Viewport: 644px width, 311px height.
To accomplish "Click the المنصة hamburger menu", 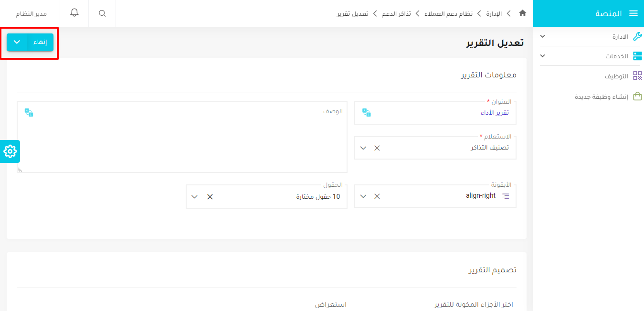I will (x=636, y=13).
